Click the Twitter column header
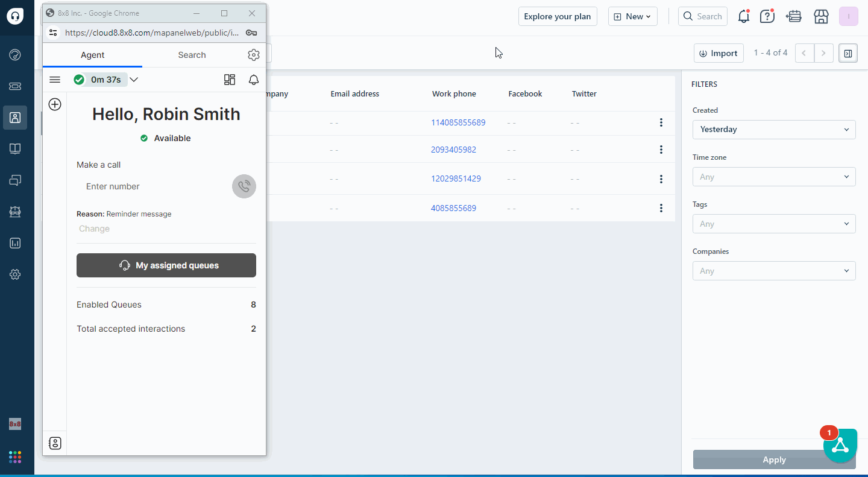This screenshot has width=868, height=477. [584, 93]
